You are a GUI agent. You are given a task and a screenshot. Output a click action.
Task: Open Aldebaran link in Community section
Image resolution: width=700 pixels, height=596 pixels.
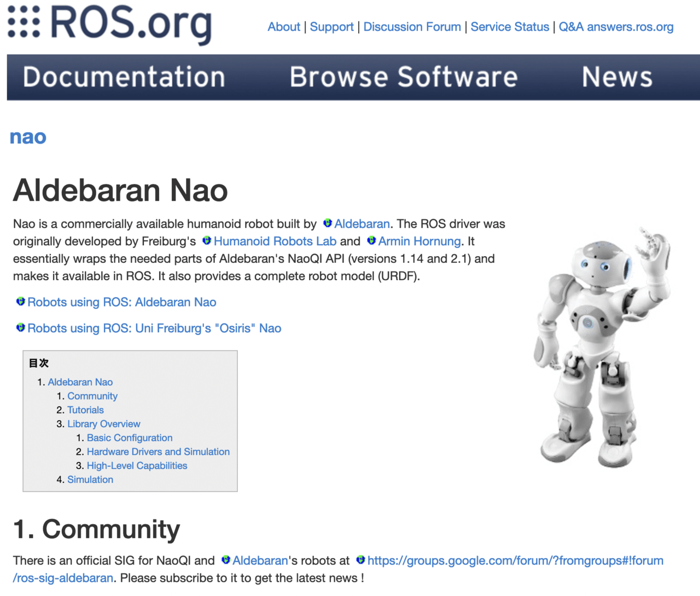click(x=260, y=560)
